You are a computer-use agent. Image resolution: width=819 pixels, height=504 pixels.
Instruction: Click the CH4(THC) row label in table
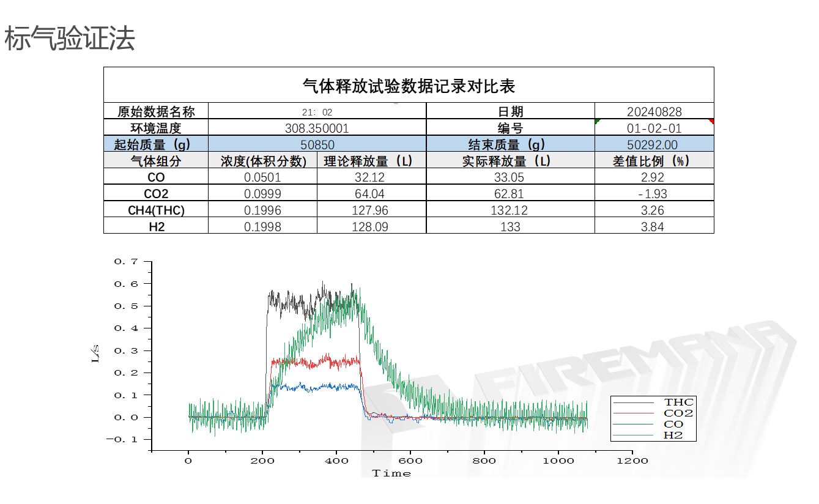coord(156,210)
